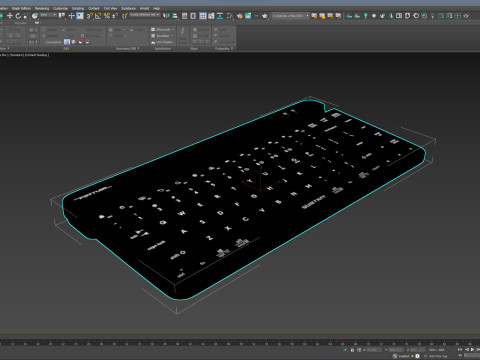Toggle Percent Snap

point(107,15)
